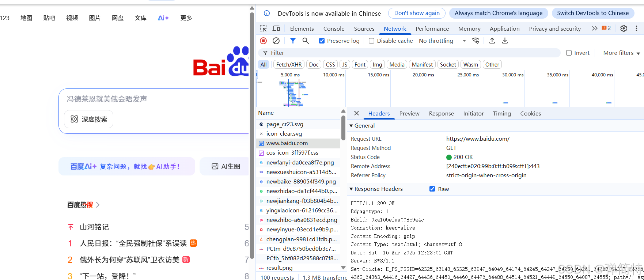
Task: Filter requests by CSS
Action: (x=330, y=65)
